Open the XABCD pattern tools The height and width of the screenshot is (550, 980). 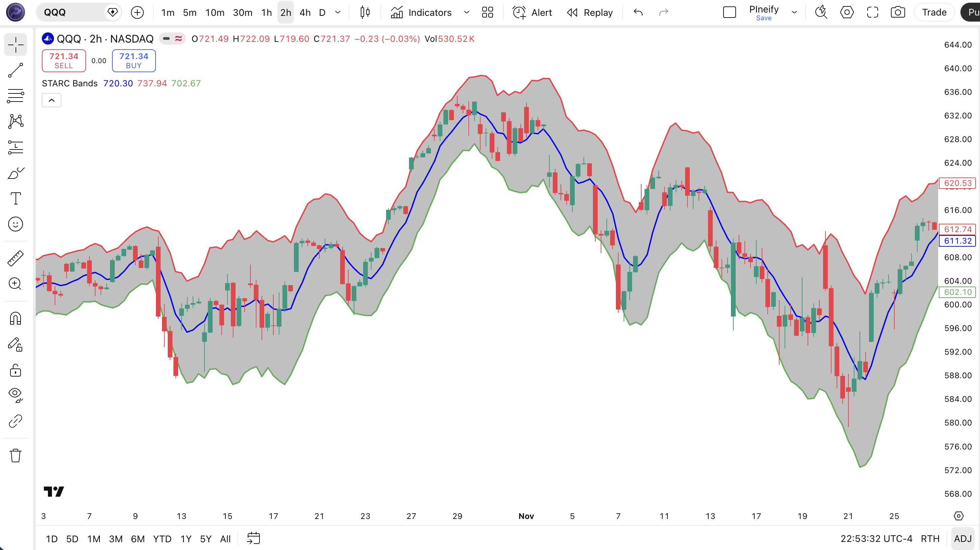16,121
